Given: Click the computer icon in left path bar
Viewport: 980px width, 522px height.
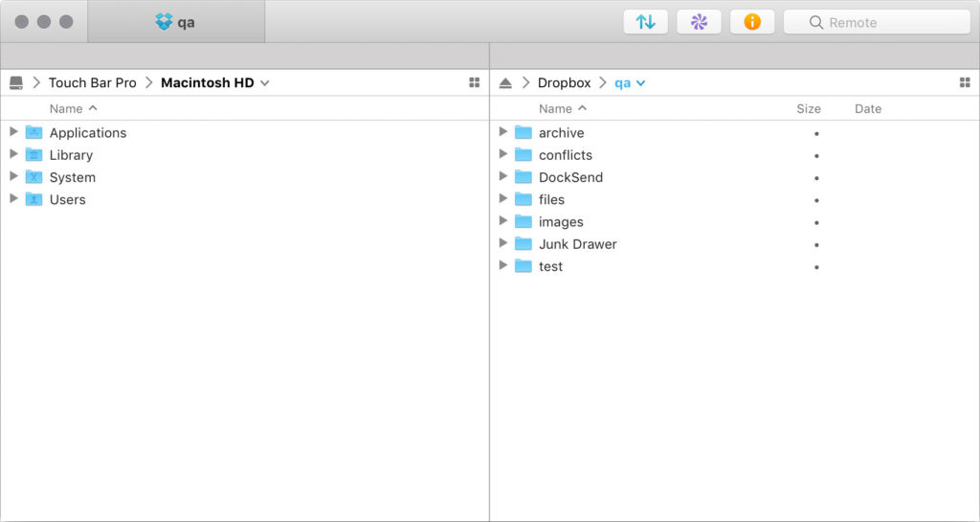Looking at the screenshot, I should 16,83.
